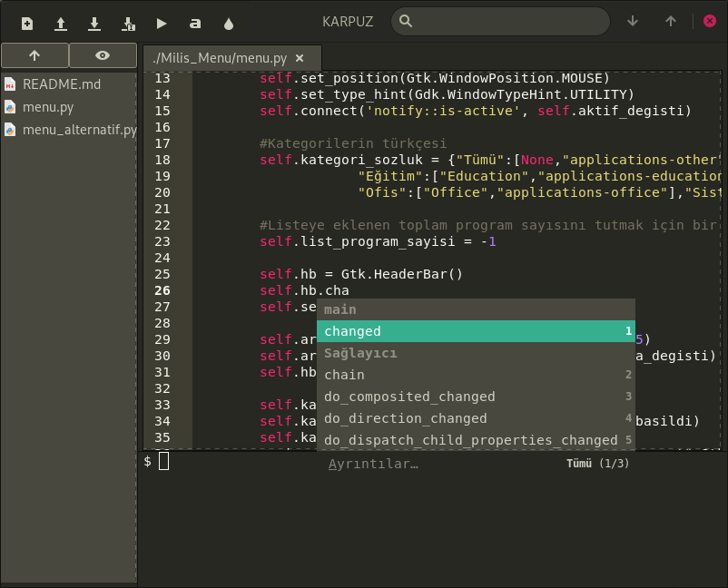Create a new file with the toolbar icon
Viewport: 728px width, 588px height.
[27, 24]
